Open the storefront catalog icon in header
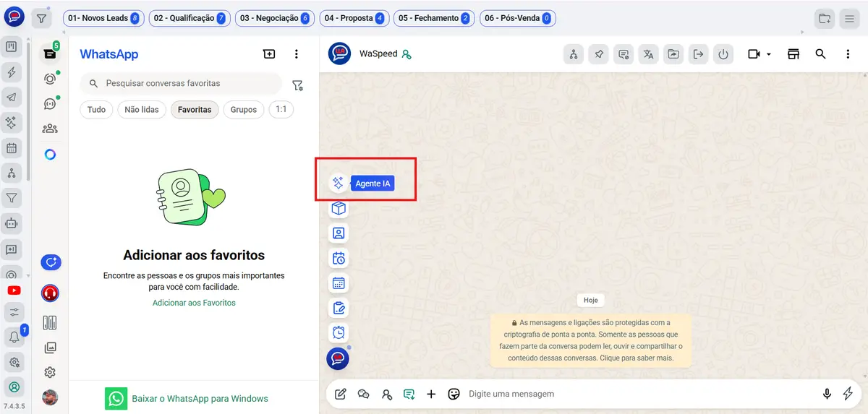This screenshot has width=868, height=414. (x=793, y=54)
